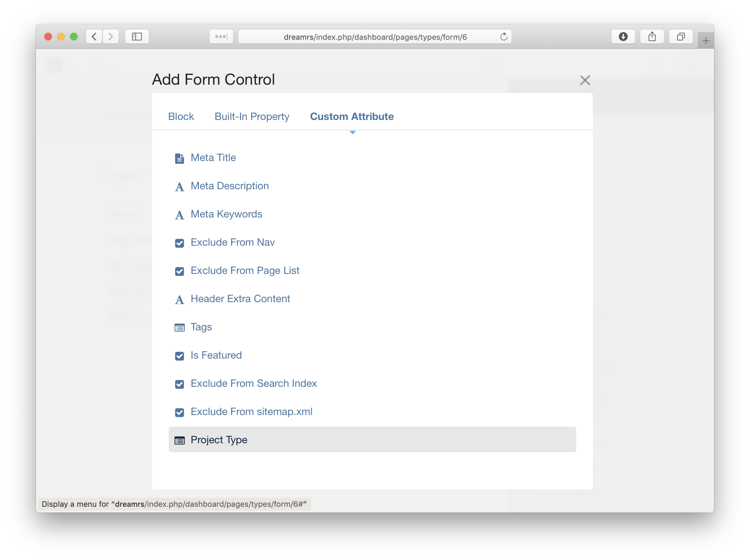Click the Share icon in toolbar
Viewport: 750px width, 560px height.
652,37
